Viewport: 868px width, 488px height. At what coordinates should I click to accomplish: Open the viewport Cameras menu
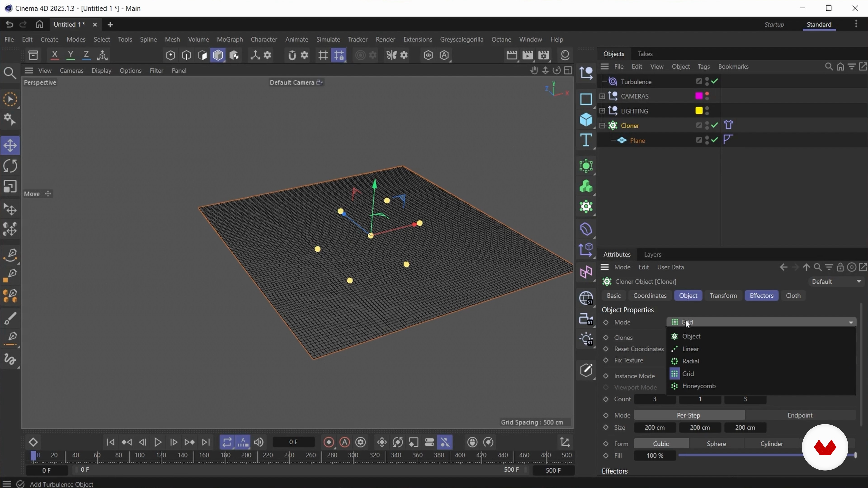click(x=71, y=70)
